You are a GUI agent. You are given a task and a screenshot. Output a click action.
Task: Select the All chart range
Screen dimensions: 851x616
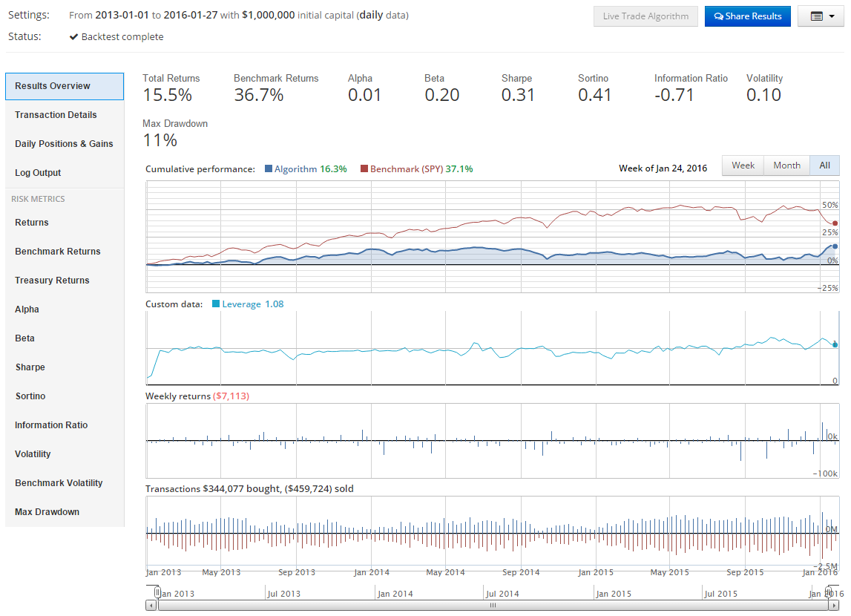pyautogui.click(x=824, y=166)
